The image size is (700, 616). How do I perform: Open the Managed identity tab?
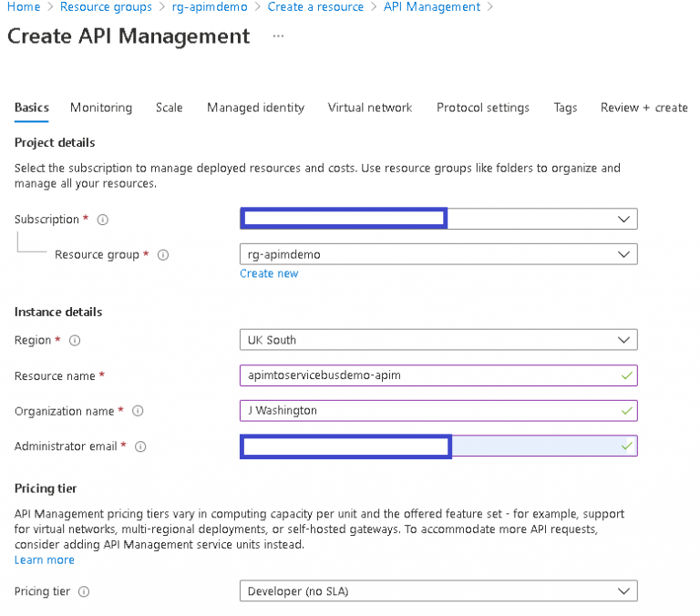pyautogui.click(x=255, y=108)
